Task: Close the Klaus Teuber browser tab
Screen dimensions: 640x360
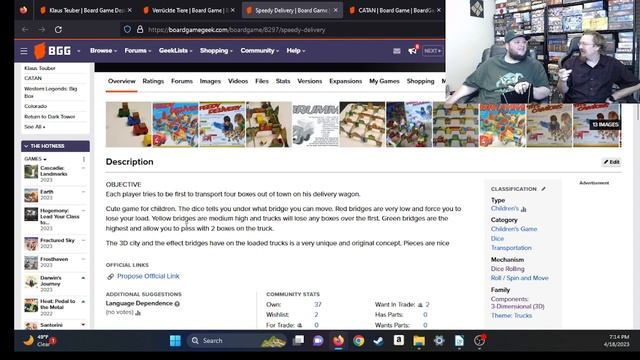Action: tap(129, 10)
